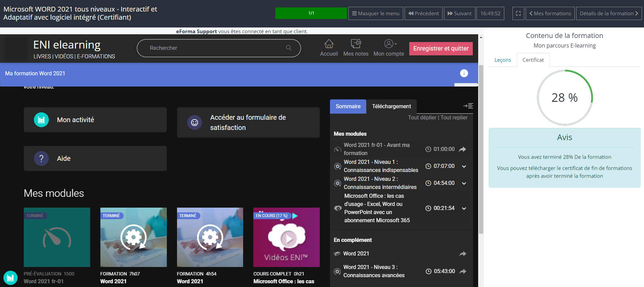Screen dimensions: 644x287
Task: Open Détails de la formation
Action: click(609, 14)
